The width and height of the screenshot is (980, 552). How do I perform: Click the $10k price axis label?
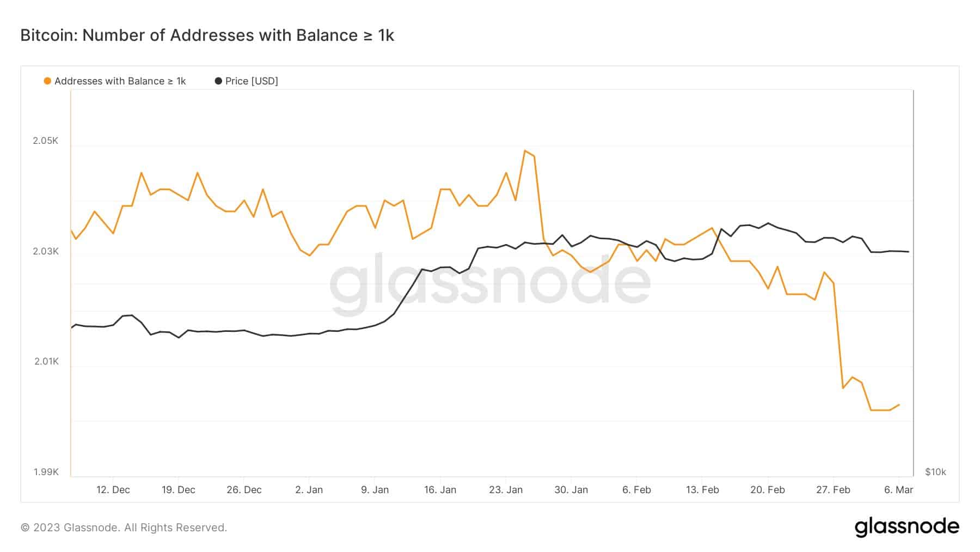(935, 472)
